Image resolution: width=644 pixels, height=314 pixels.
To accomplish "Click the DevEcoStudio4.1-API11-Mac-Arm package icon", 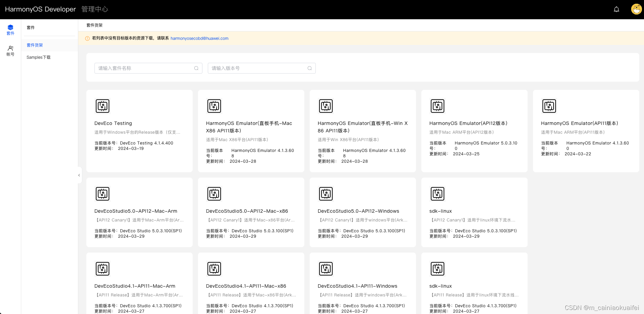I will pos(103,269).
